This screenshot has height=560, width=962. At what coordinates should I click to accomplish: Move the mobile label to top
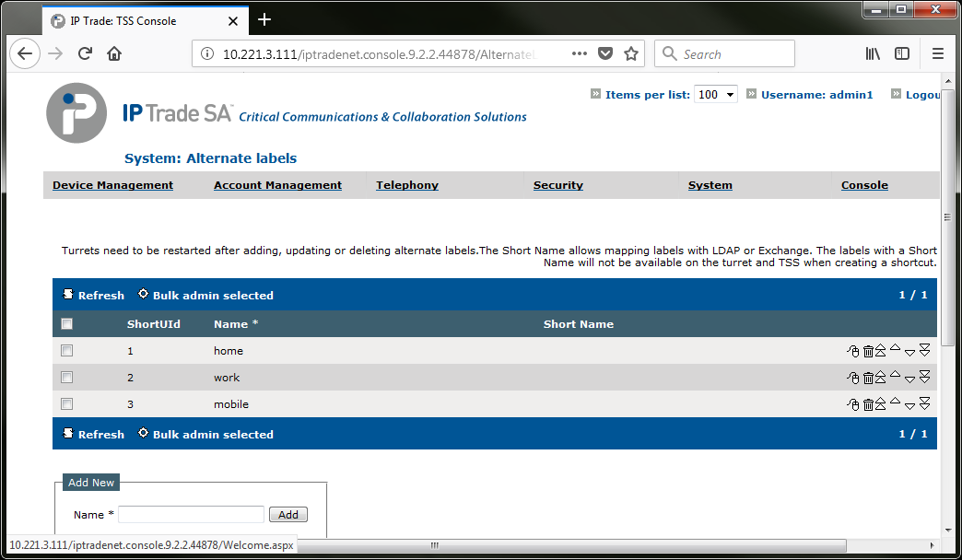880,403
